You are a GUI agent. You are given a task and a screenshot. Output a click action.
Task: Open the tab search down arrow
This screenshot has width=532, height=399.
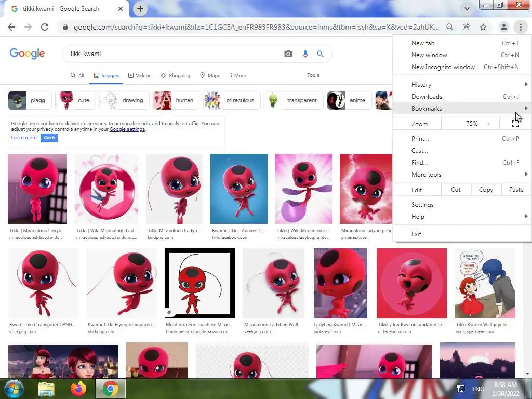[467, 9]
